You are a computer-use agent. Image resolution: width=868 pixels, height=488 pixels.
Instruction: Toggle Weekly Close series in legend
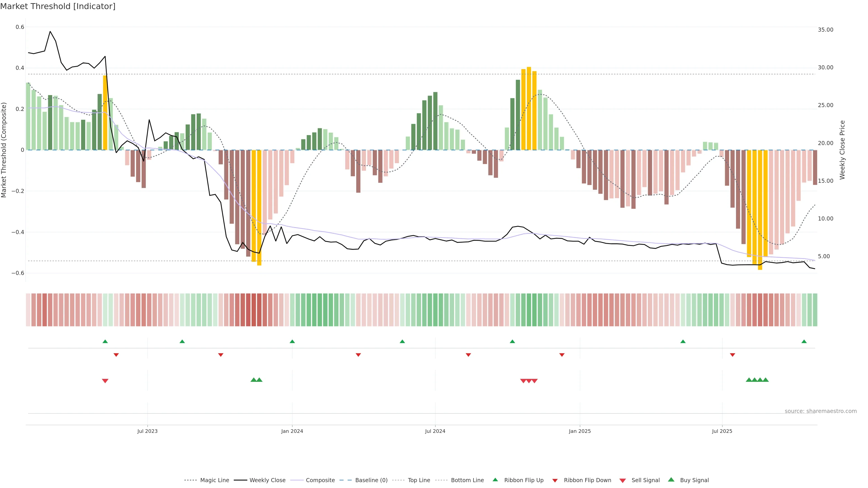[x=267, y=480]
